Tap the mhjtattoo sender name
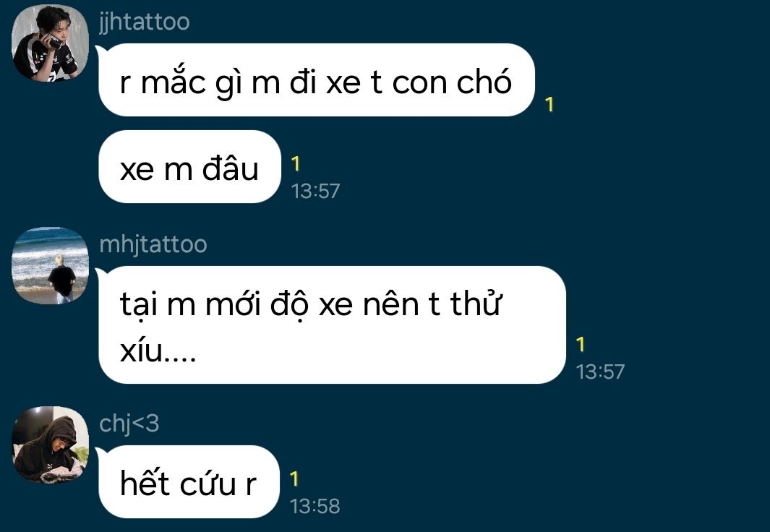Screen dimensions: 770x532 tap(153, 244)
